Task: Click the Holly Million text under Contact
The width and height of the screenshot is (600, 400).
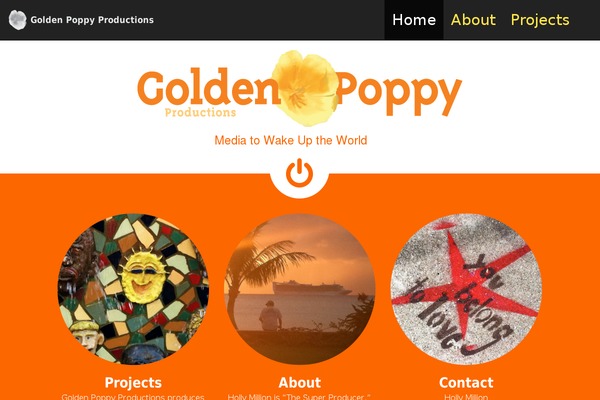Action: 466,397
